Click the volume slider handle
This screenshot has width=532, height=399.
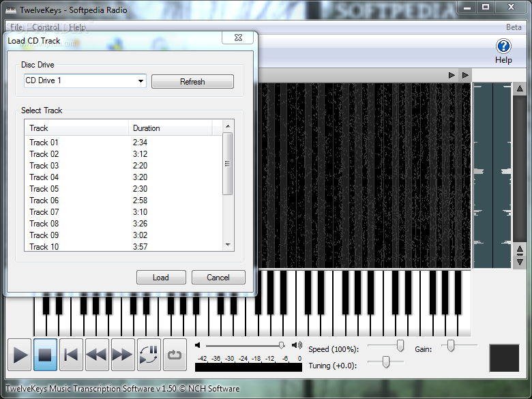coord(281,345)
